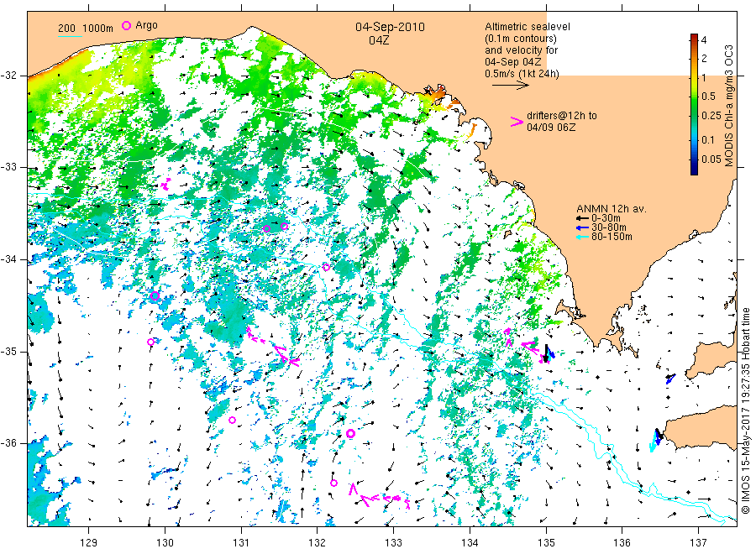The height and width of the screenshot is (554, 756).
Task: Click the green section of color bar near 0.25
Action: [694, 115]
